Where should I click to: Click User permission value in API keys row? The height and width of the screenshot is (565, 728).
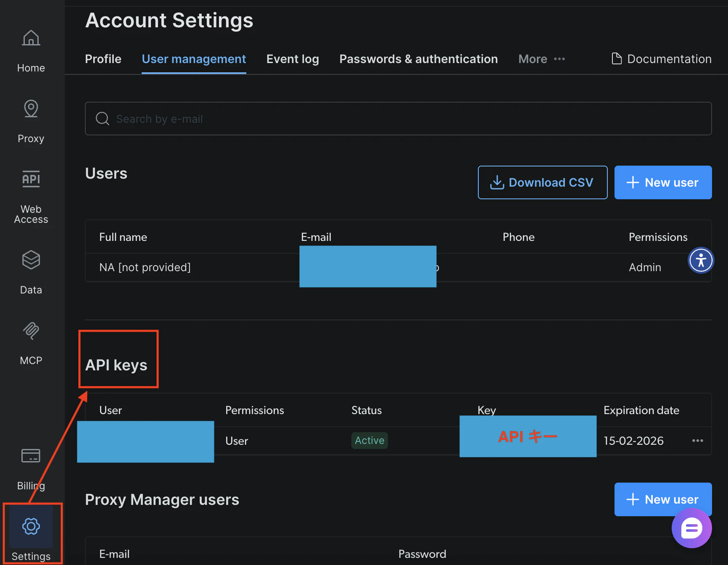(237, 441)
